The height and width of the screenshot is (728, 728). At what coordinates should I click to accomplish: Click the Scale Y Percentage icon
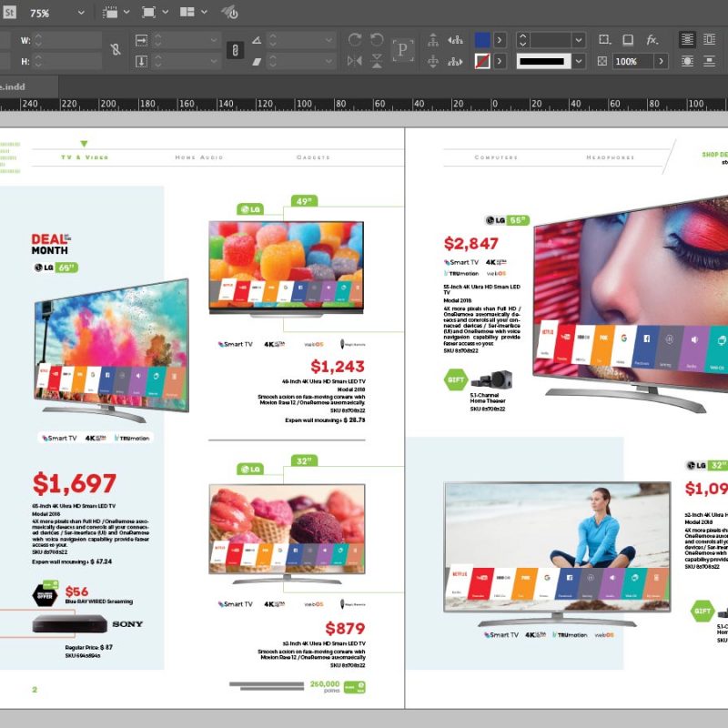(141, 61)
